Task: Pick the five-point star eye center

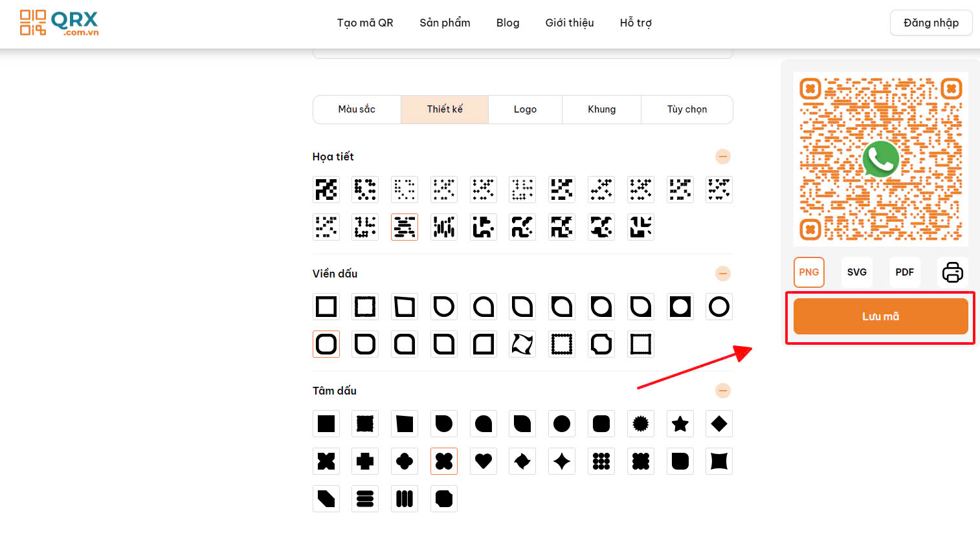Action: click(x=680, y=424)
